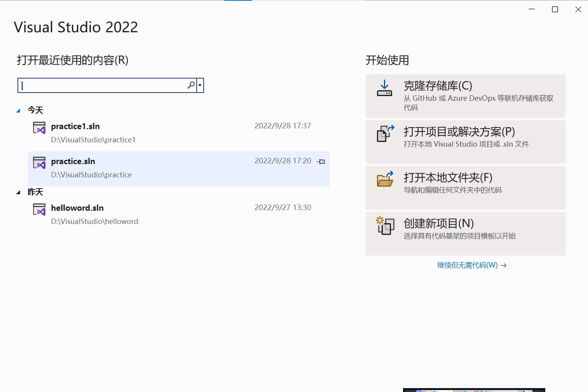Maximize the Visual Studio 2022 window

click(555, 9)
